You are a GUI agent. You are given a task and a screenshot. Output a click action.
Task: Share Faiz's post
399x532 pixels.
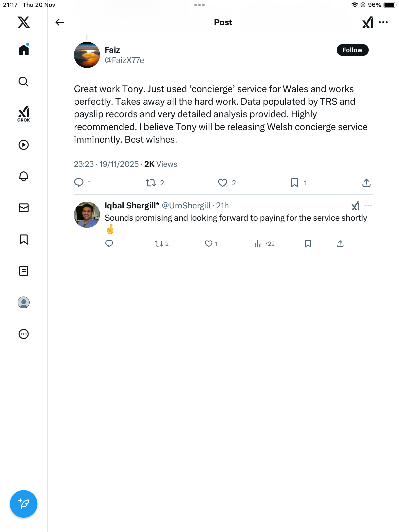(x=366, y=183)
